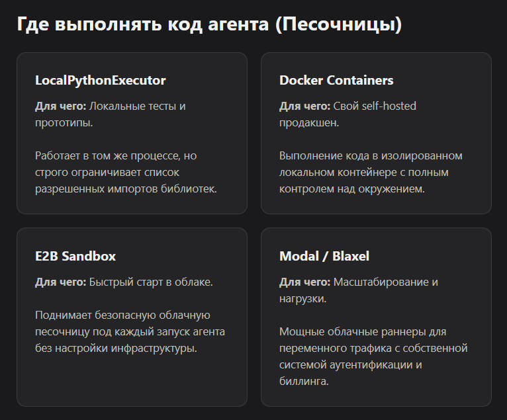Click the E2B Sandbox heading

[75, 256]
